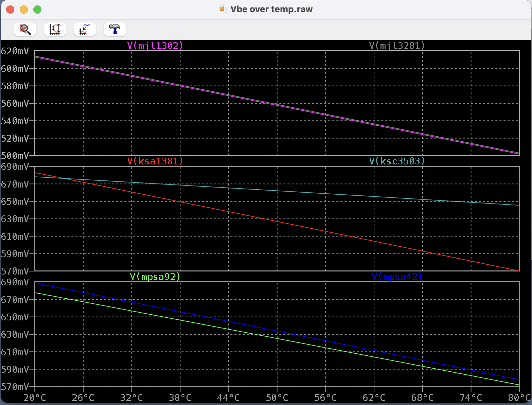532x405 pixels.
Task: Click the 580mV axis label in top pane
Action: pyautogui.click(x=15, y=86)
